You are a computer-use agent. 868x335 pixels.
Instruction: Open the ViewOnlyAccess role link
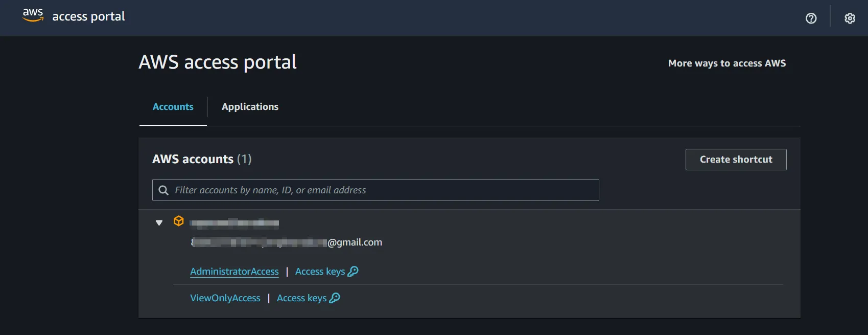pos(225,298)
